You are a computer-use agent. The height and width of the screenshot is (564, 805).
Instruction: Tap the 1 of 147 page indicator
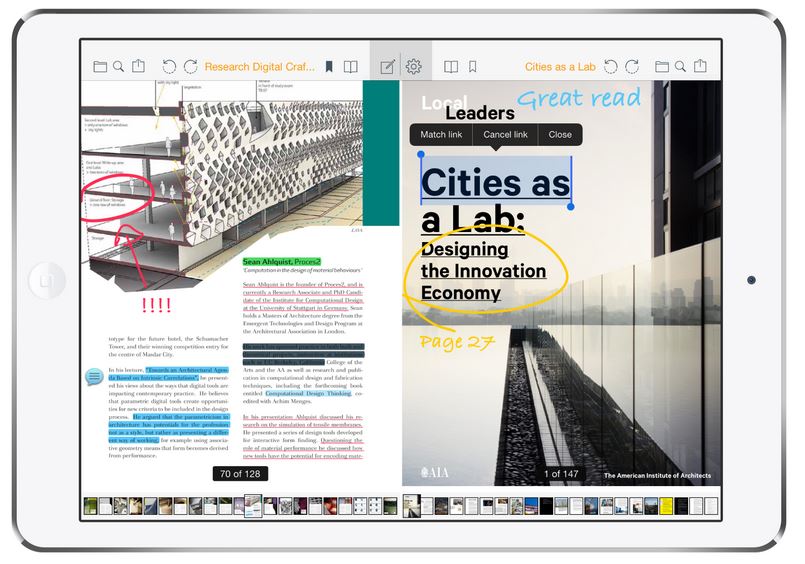click(561, 474)
